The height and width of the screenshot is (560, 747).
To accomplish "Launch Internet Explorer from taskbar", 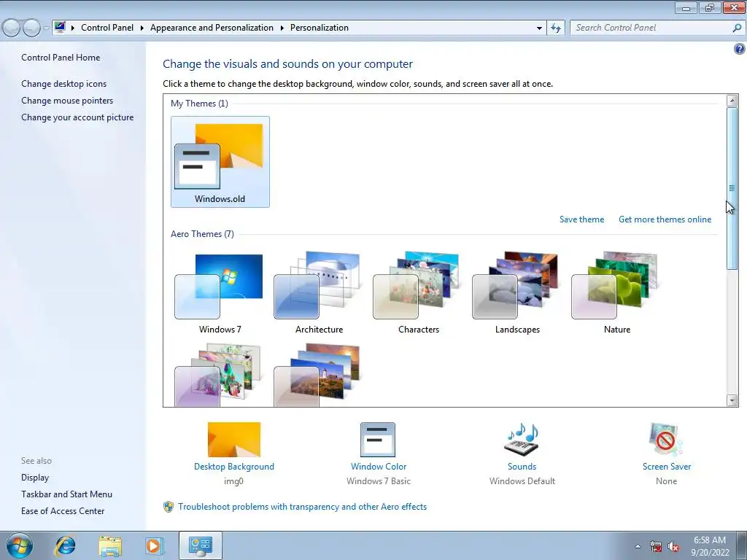I will [65, 545].
